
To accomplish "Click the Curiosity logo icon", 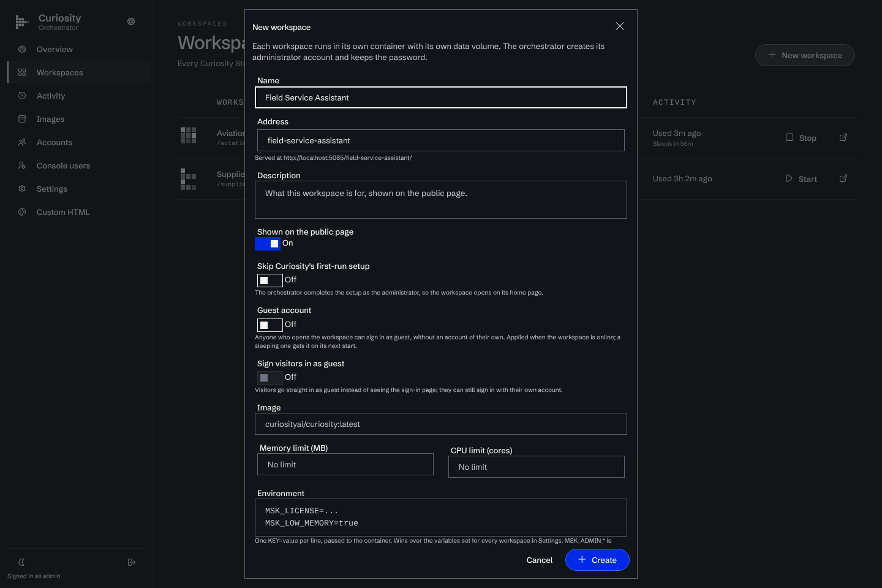I will 22,23.
